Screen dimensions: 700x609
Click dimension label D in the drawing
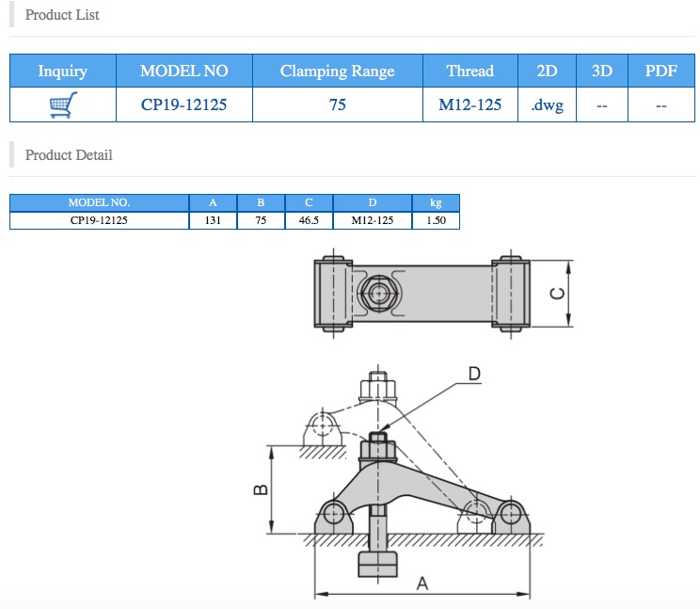474,374
